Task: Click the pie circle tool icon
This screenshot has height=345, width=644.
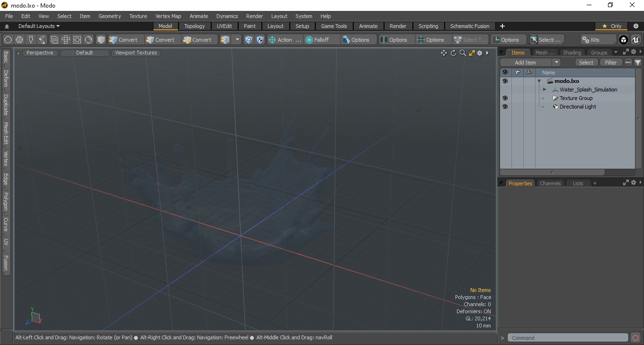Action: click(x=89, y=40)
